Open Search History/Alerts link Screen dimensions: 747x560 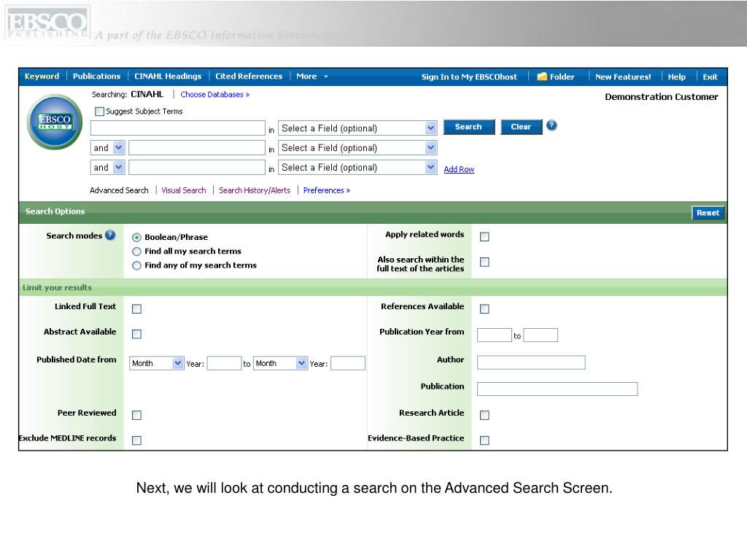click(255, 190)
